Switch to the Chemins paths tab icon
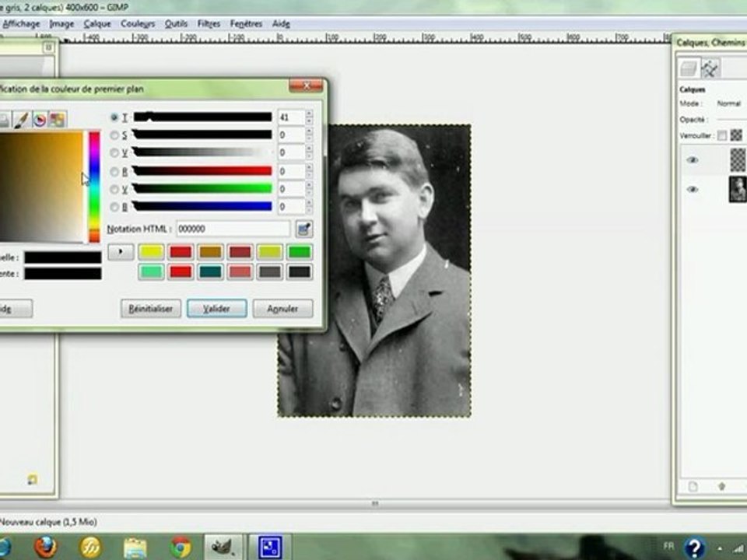This screenshot has width=747, height=560. click(x=710, y=69)
